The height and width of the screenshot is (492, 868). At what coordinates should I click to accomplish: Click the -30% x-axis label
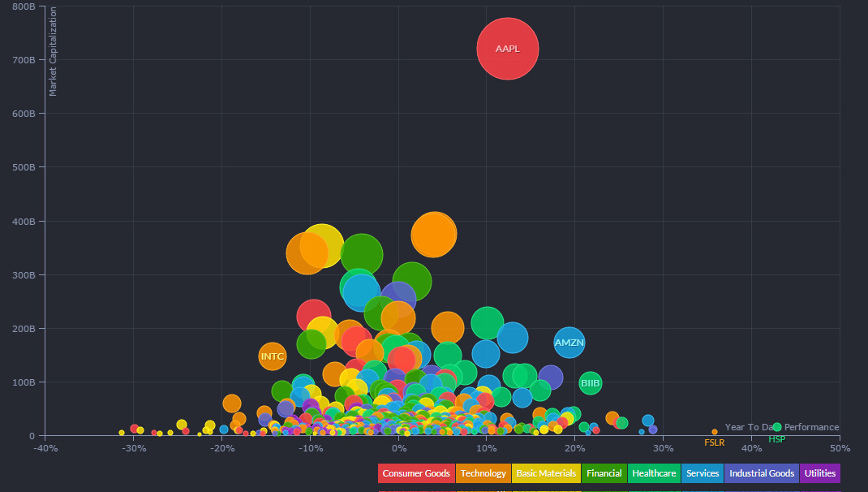tap(134, 448)
